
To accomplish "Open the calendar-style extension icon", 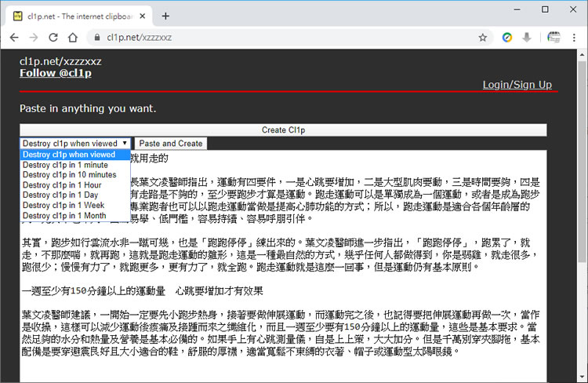I will tap(554, 37).
